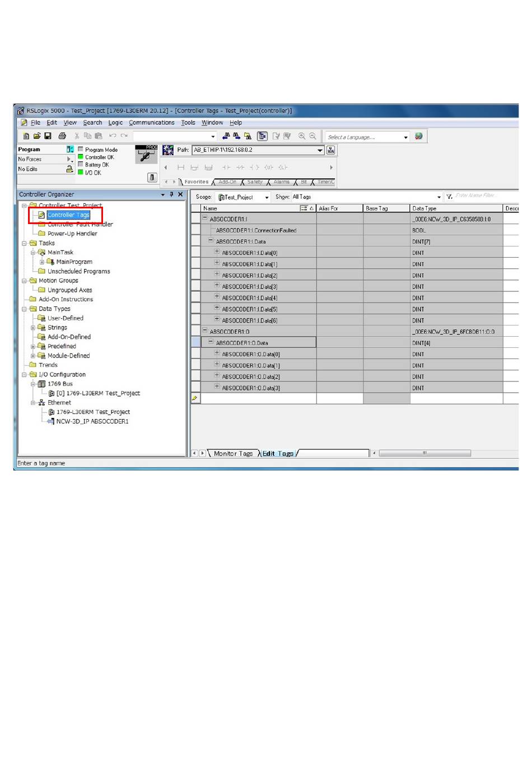532x777 pixels.
Task: Select Unscheduled Programs in the tree
Action: (x=79, y=271)
